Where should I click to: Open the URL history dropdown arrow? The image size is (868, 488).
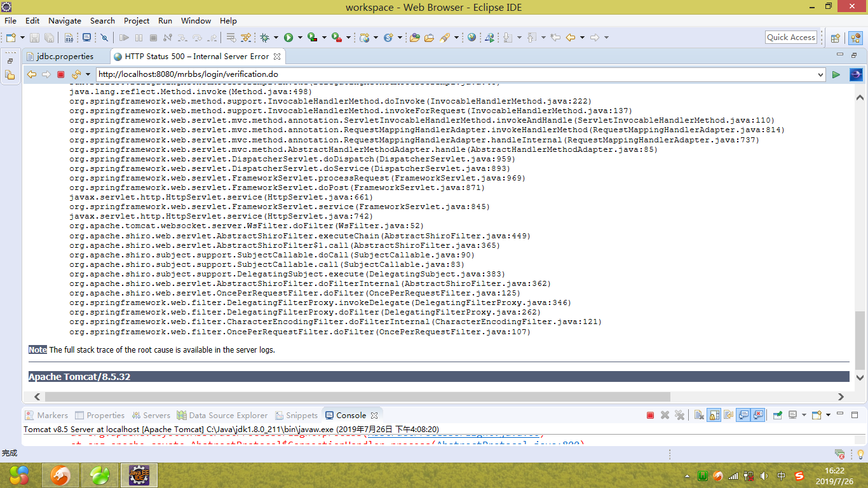coord(821,74)
